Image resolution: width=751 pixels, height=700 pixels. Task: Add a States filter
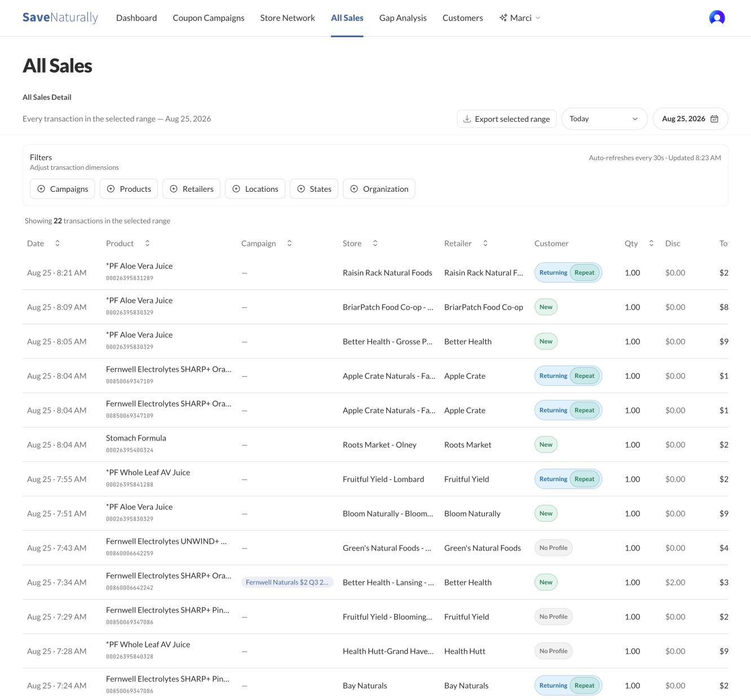tap(314, 189)
